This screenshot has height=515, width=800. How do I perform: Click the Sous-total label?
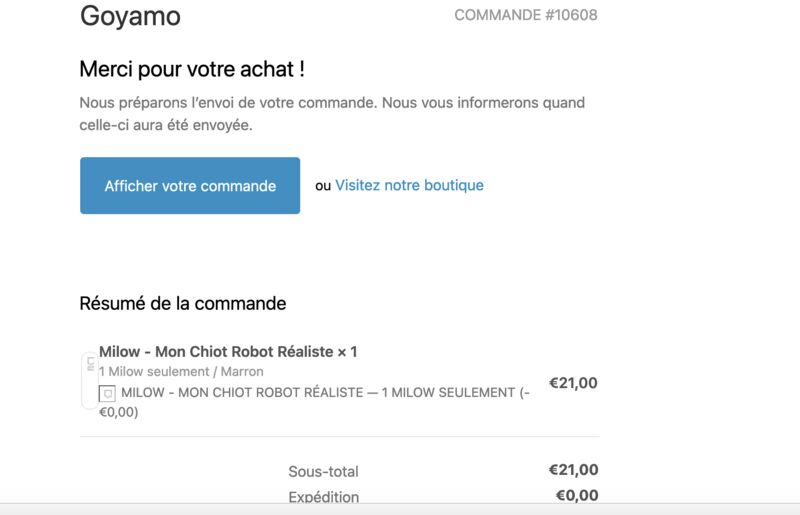coord(323,472)
